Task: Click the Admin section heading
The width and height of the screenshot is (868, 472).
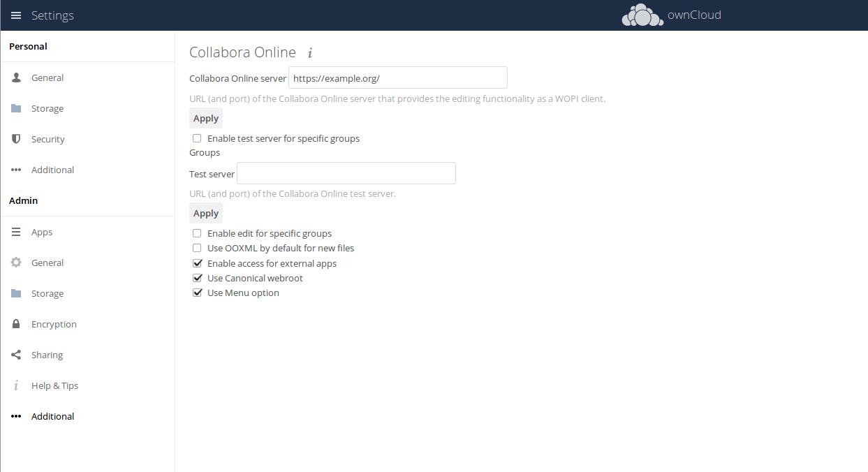Action: (x=23, y=200)
